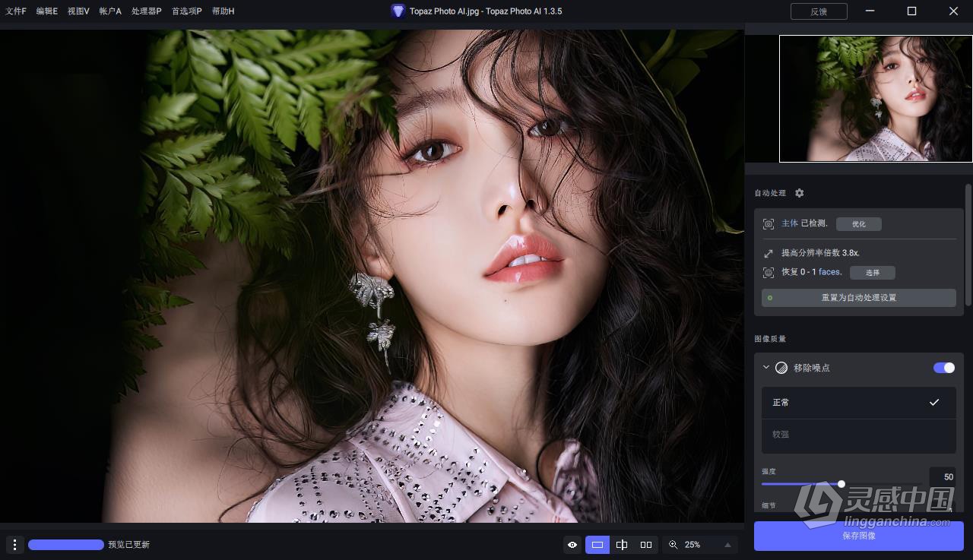Screen dimensions: 973x560
Task: Click the remove noise icon
Action: (781, 368)
